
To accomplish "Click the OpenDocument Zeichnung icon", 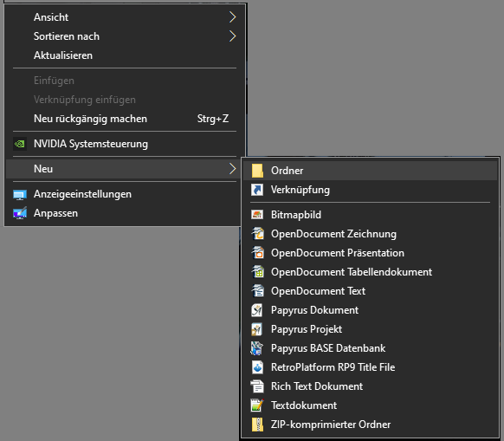I will pos(257,234).
